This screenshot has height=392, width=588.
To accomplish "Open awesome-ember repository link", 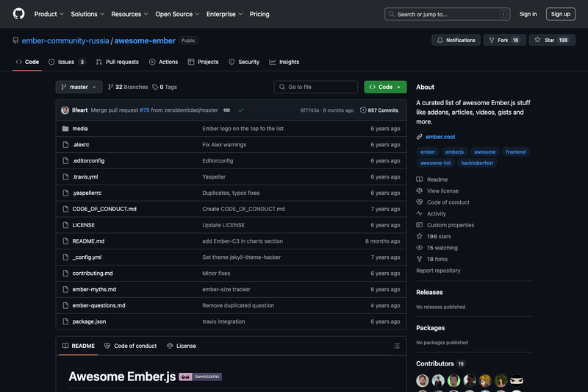I will (x=145, y=40).
